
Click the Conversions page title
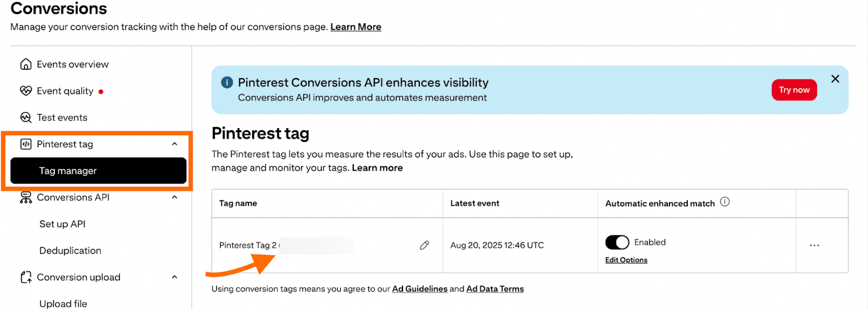59,8
